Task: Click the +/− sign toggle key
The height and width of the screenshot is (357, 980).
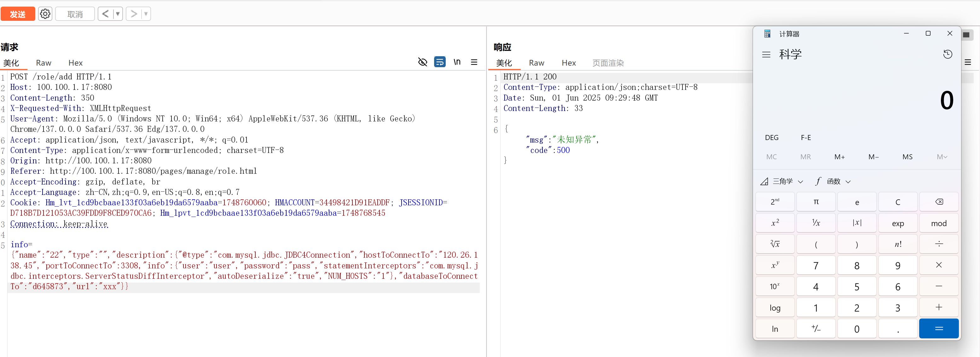Action: (816, 328)
